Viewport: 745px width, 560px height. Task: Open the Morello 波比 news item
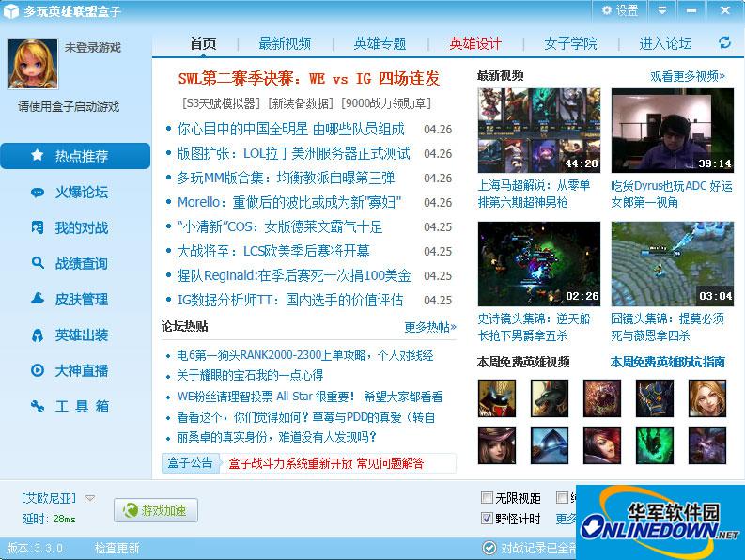(289, 202)
